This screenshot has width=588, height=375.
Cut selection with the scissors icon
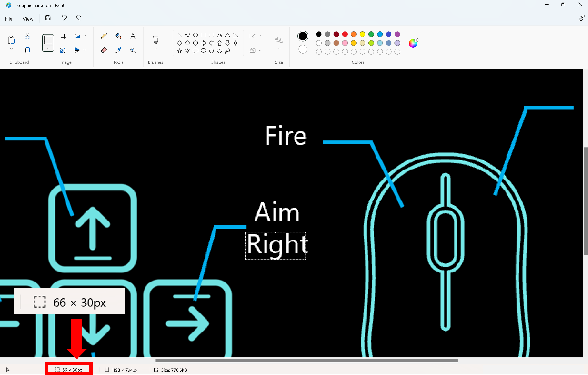pos(27,36)
